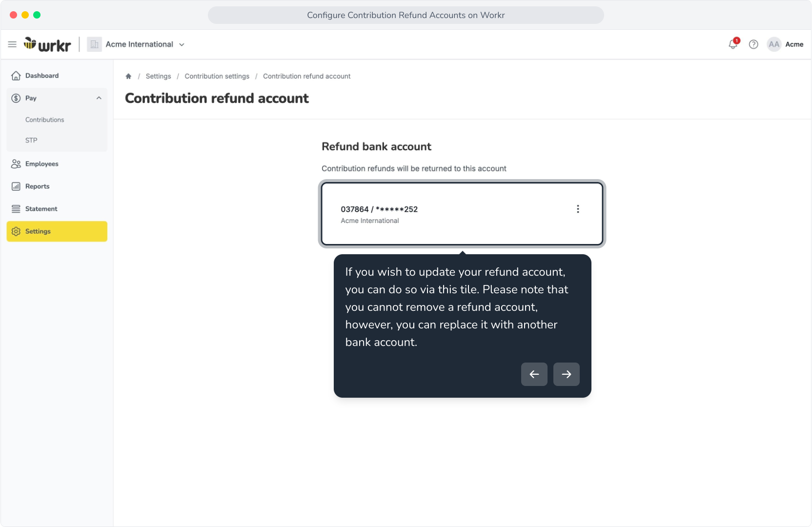Advance to next tour step arrow

(x=567, y=374)
